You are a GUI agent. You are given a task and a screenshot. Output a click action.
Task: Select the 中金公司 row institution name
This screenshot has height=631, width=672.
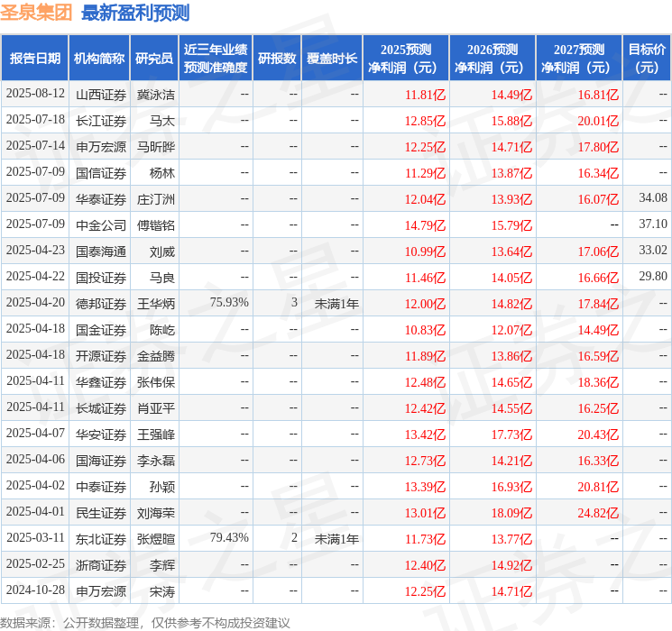pyautogui.click(x=100, y=224)
